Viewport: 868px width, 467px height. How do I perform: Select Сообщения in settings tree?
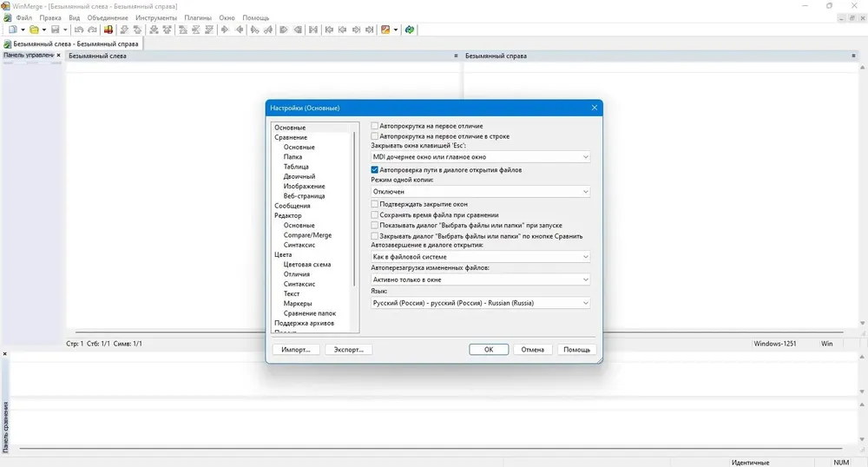coord(293,206)
